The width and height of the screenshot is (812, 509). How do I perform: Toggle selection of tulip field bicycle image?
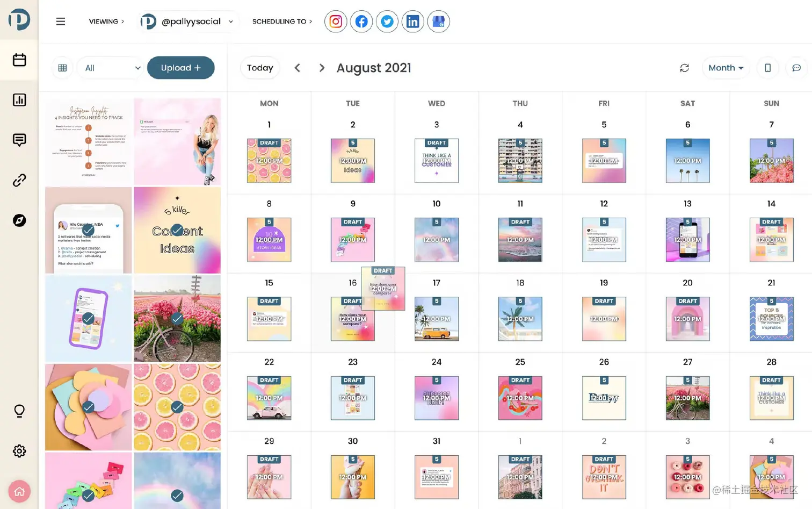click(177, 318)
